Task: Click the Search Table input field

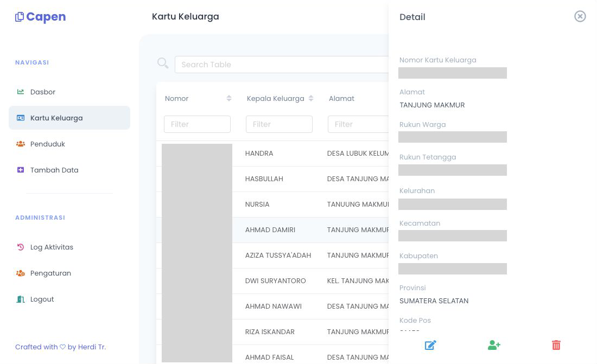Action: pyautogui.click(x=282, y=65)
